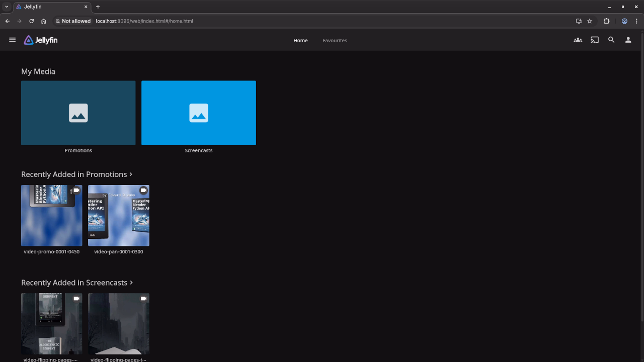Click chevron beside Recently Added in Promotions

(131, 174)
